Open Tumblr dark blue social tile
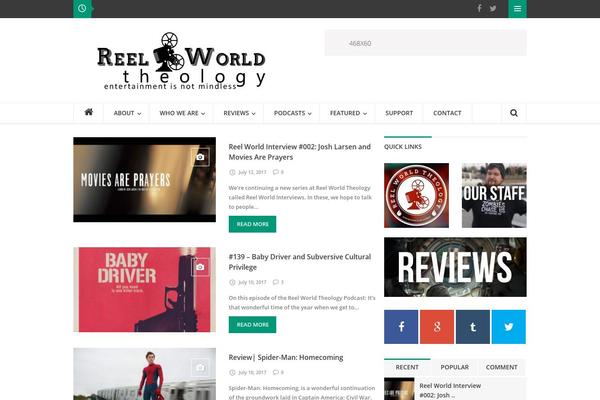This screenshot has width=600, height=400. (x=473, y=327)
